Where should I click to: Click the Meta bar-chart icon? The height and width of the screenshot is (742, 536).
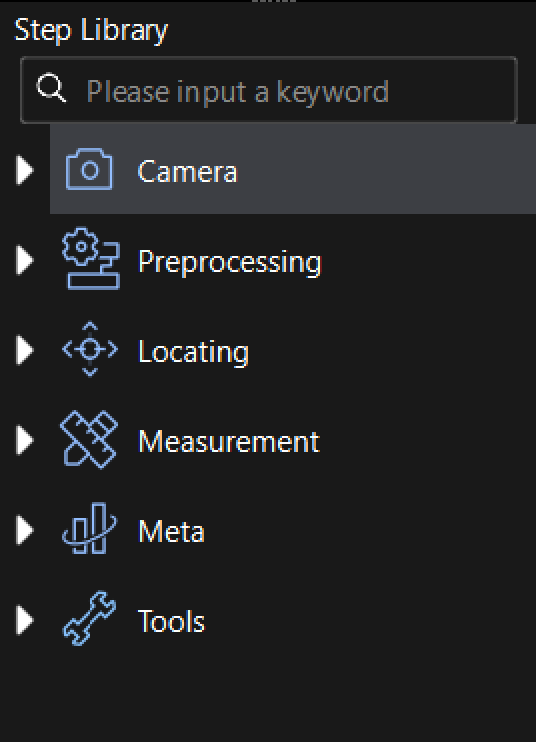(89, 529)
